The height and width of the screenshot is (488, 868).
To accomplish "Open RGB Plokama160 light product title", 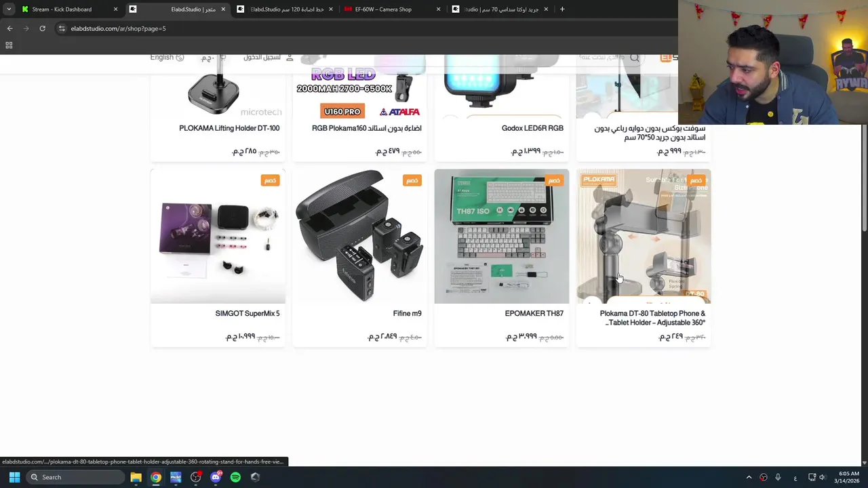I will (x=366, y=128).
